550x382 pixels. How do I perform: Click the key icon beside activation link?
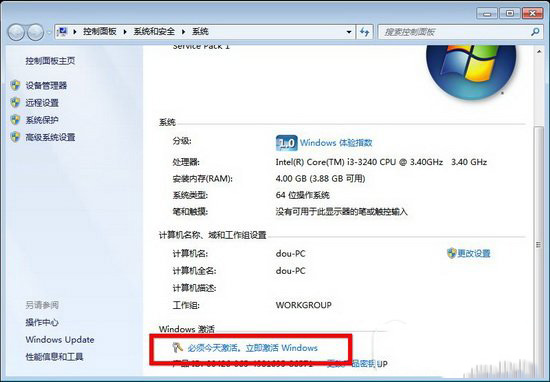(177, 347)
